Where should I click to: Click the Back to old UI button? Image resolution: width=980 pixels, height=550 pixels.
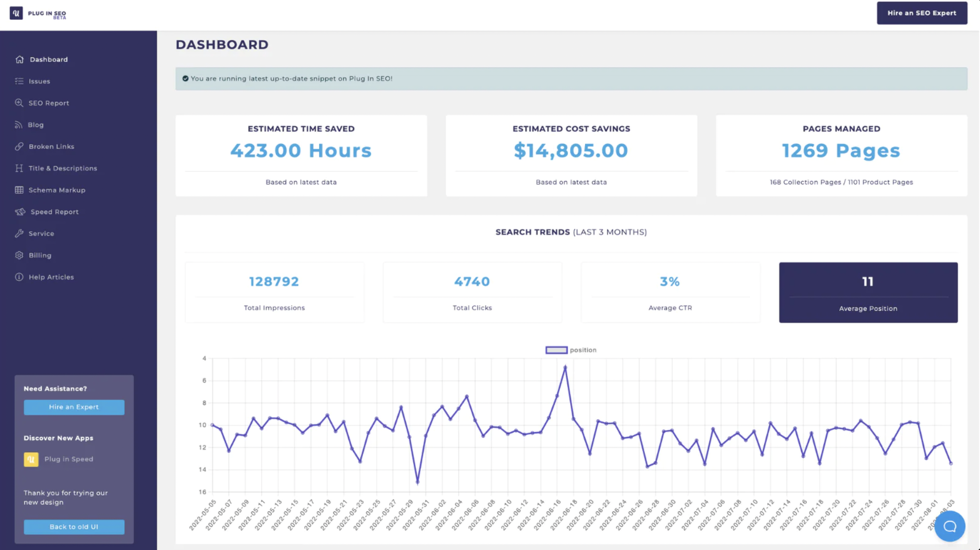[x=74, y=527]
